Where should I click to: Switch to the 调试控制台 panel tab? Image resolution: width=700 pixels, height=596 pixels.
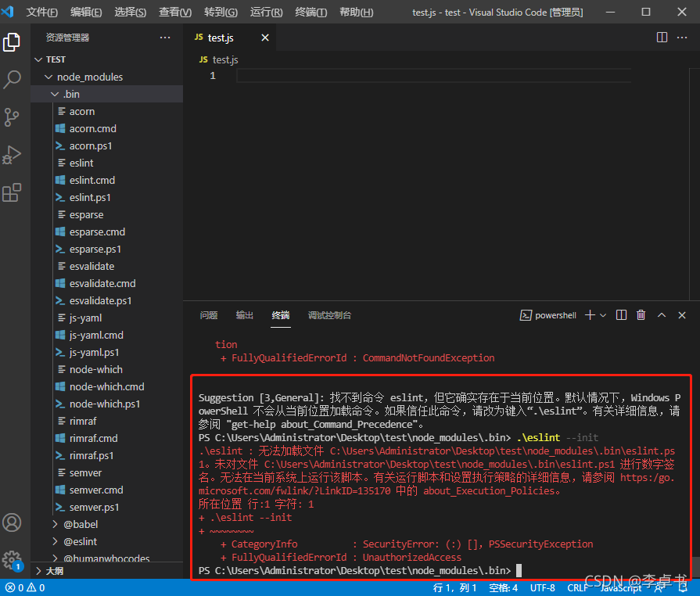[329, 315]
